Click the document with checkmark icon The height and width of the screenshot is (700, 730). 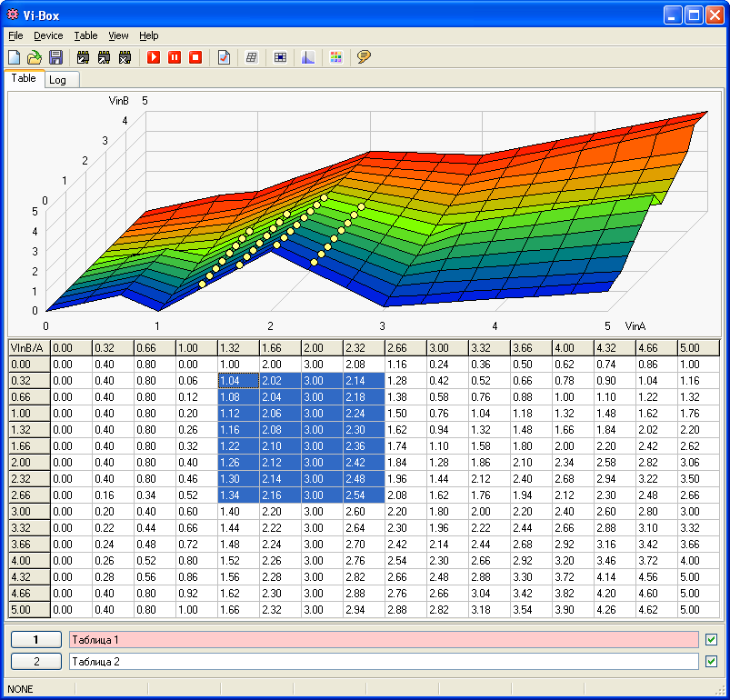click(x=225, y=57)
